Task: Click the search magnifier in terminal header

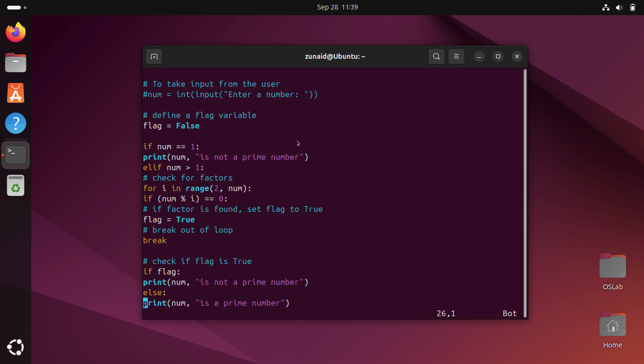Action: pos(436,56)
